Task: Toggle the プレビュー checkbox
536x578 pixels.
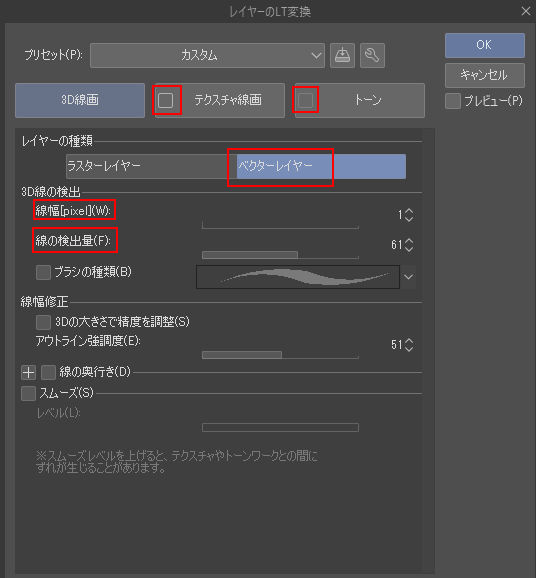Action: [453, 101]
